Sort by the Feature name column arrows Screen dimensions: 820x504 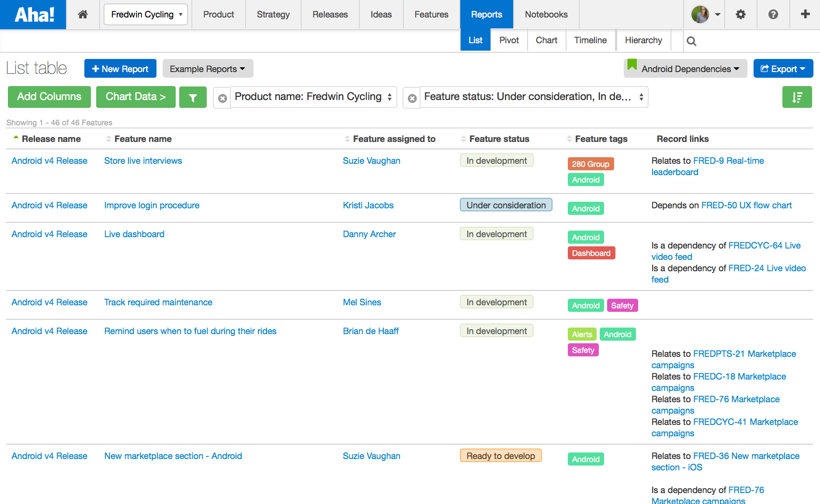coord(108,139)
